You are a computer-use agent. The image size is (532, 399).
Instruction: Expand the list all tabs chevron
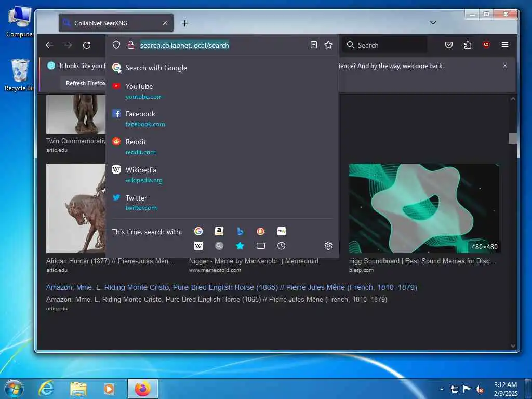pos(433,23)
